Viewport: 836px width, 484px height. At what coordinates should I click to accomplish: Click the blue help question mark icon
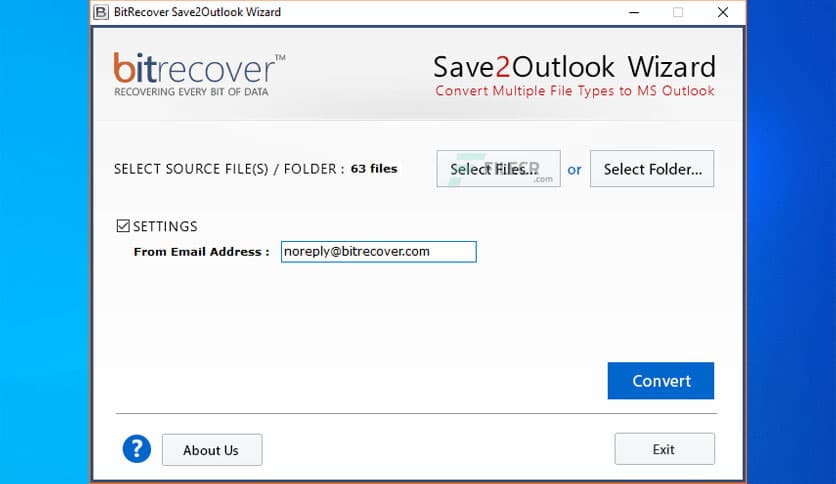point(136,449)
